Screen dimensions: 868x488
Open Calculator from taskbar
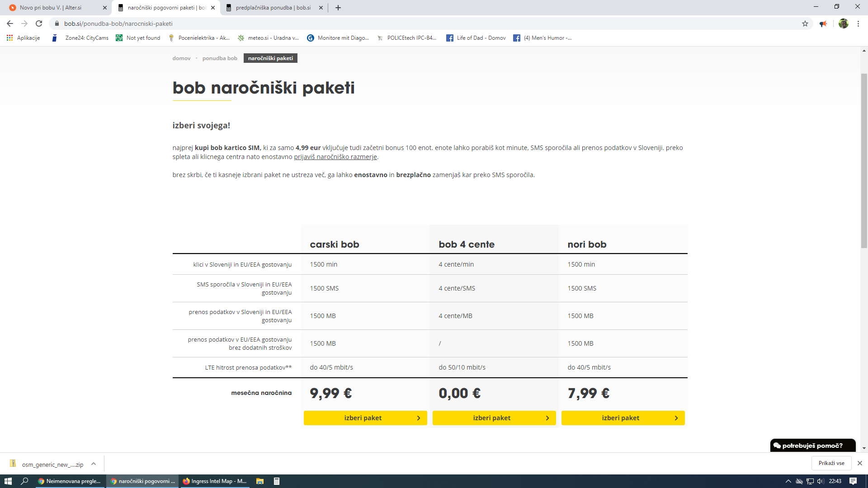tap(277, 481)
